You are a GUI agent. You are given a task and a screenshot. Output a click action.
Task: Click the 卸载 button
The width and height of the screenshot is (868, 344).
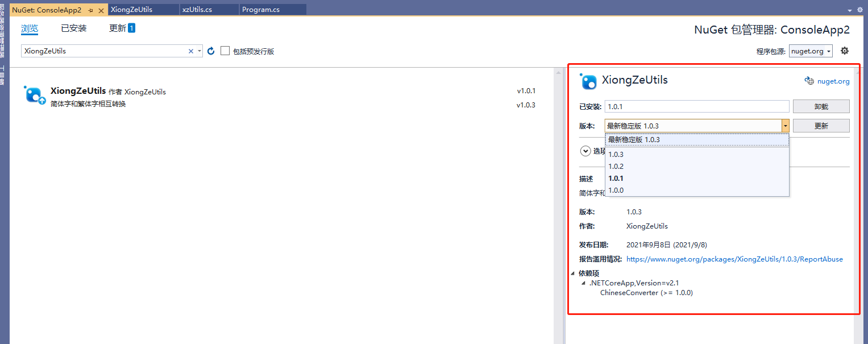tap(821, 106)
